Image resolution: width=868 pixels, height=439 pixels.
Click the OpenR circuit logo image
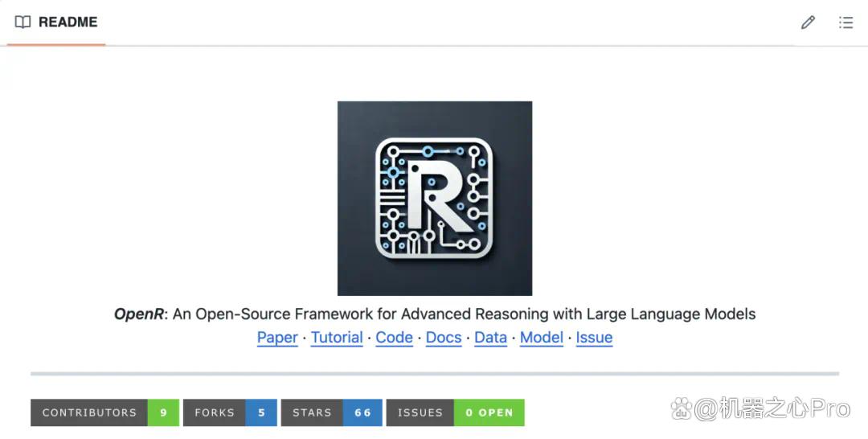435,198
